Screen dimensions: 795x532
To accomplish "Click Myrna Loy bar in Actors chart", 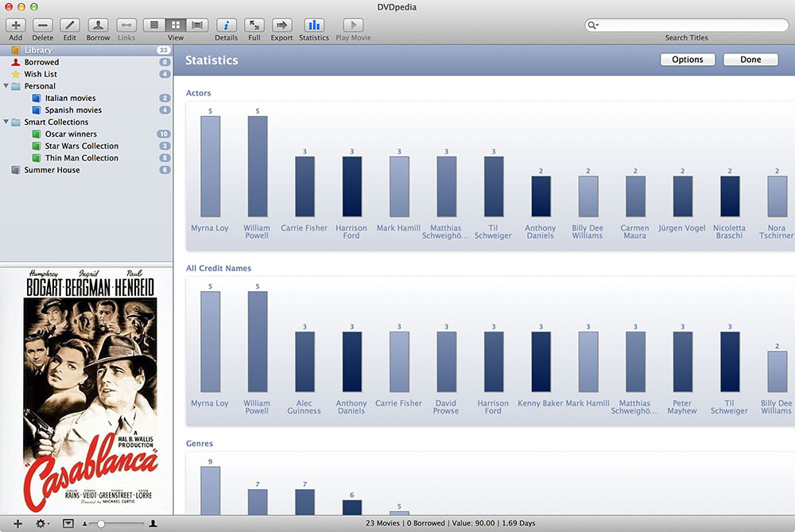I will (211, 167).
